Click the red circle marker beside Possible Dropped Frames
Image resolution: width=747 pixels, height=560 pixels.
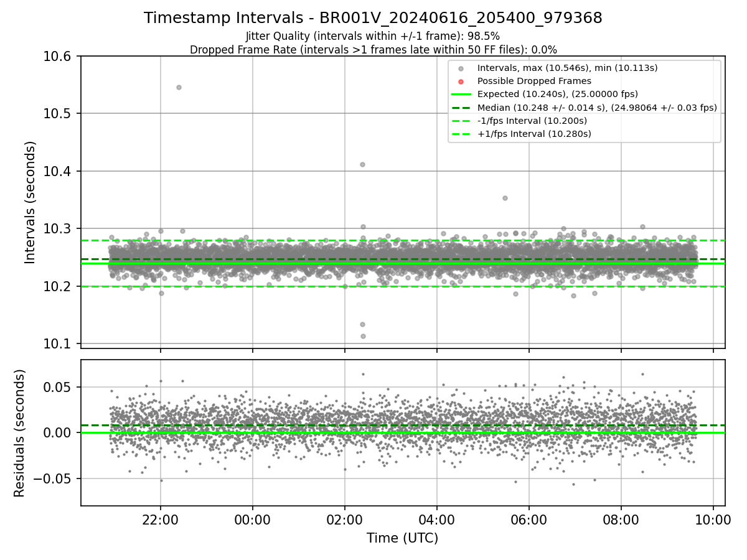461,82
